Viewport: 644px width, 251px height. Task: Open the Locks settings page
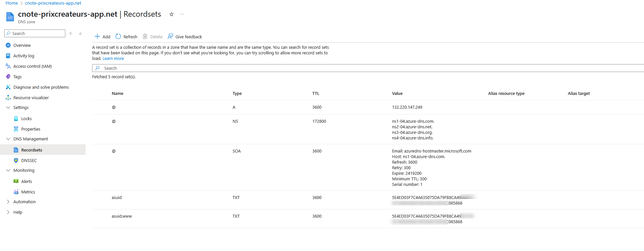click(26, 118)
